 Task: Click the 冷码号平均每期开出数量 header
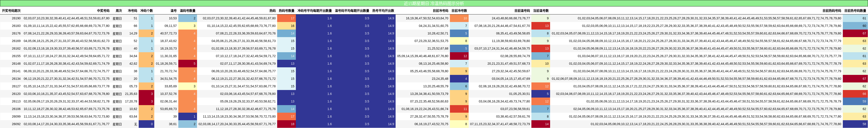(314, 11)
